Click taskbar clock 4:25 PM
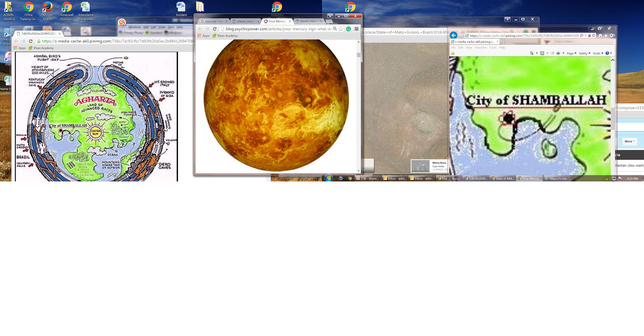This screenshot has width=644, height=336. click(632, 178)
